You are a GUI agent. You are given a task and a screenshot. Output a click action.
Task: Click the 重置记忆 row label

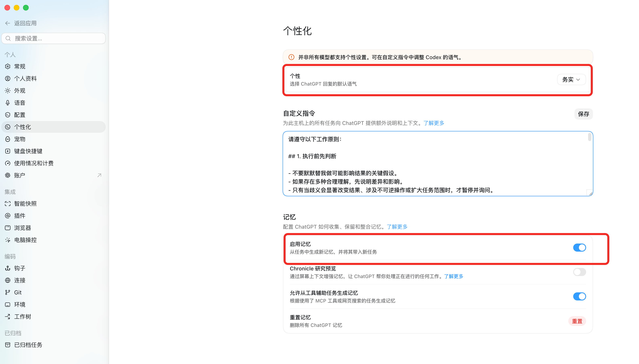pyautogui.click(x=300, y=317)
